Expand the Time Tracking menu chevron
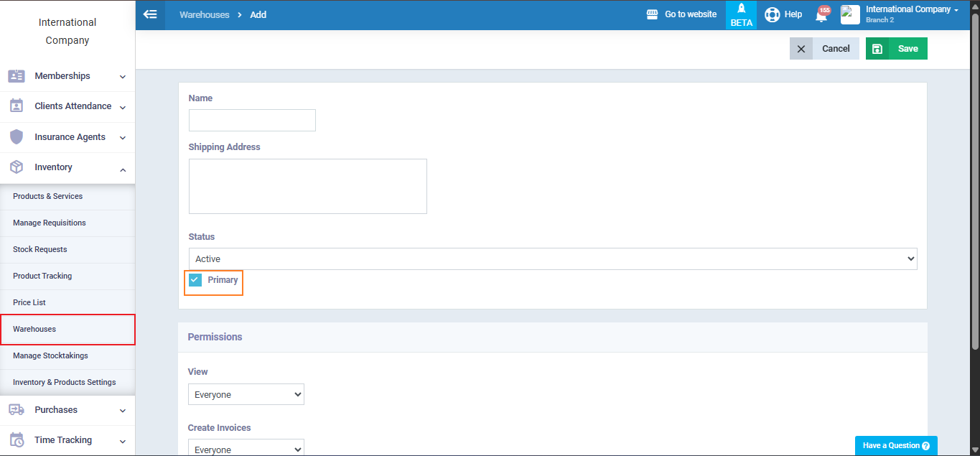This screenshot has height=456, width=980. click(x=123, y=441)
